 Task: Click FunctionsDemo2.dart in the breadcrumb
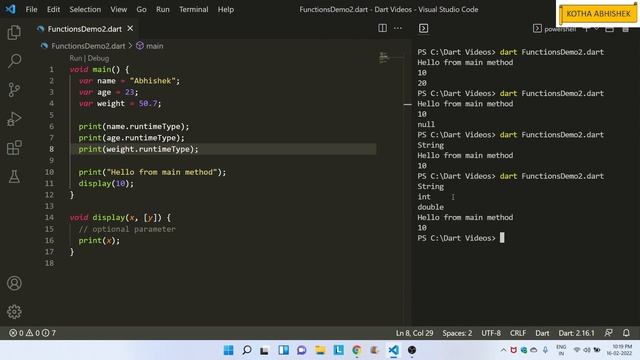(88, 46)
